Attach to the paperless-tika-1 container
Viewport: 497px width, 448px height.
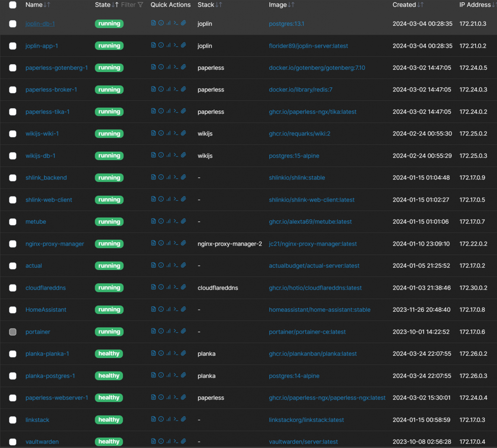(x=183, y=111)
